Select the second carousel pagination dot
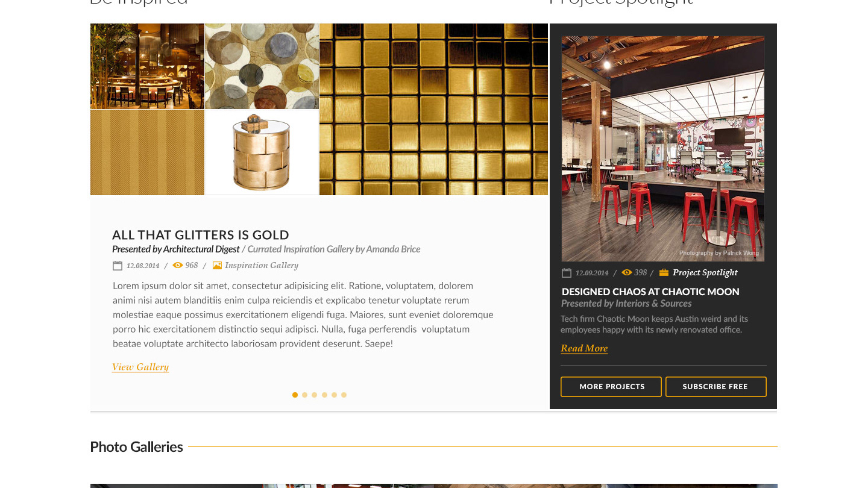Image resolution: width=868 pixels, height=488 pixels. [x=304, y=395]
